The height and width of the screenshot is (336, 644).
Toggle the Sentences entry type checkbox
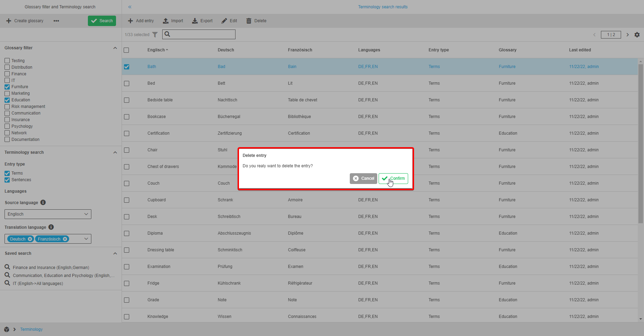pos(7,180)
